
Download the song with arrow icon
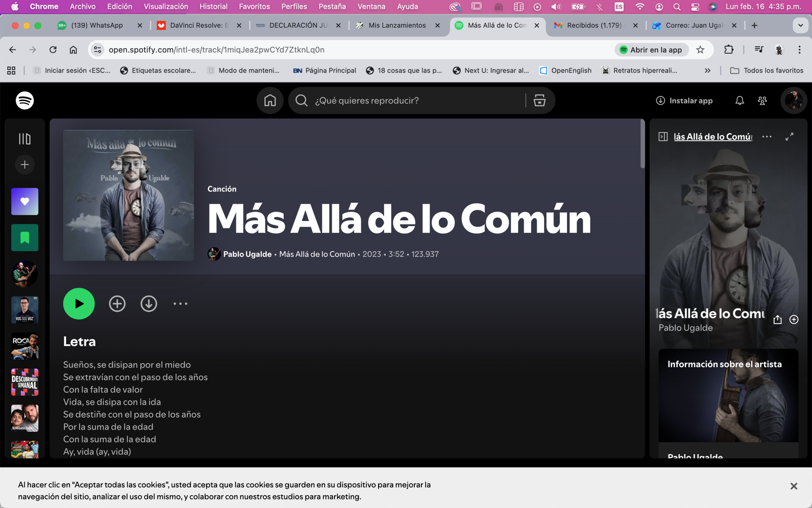point(149,304)
